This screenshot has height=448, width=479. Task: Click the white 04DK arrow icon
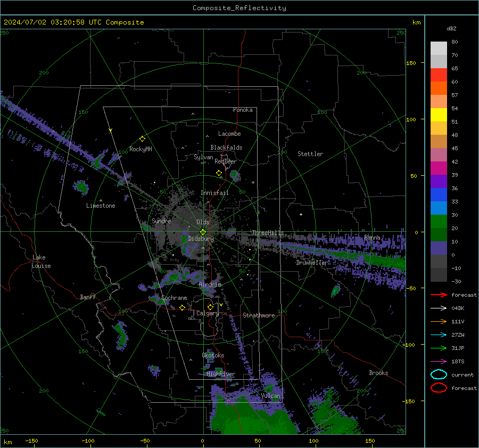click(439, 308)
